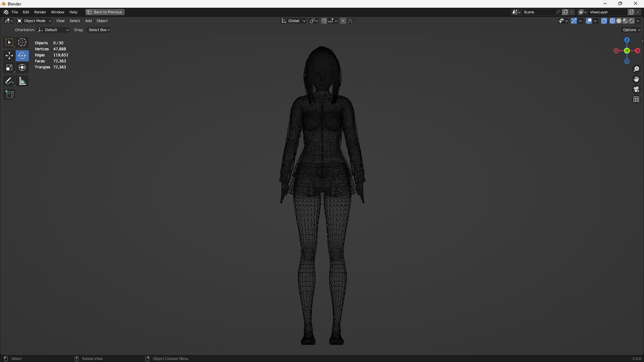
Task: Toggle the pin icon in Scene field
Action: (558, 12)
